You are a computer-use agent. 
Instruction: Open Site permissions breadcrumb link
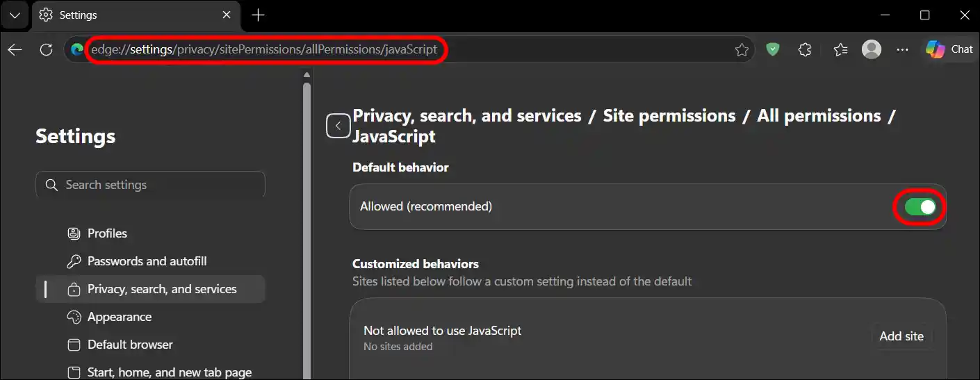point(669,116)
